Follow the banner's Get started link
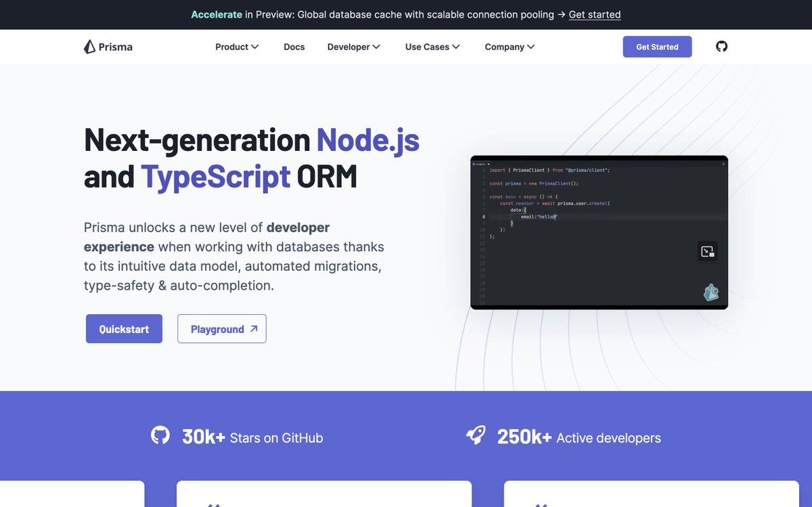This screenshot has width=812, height=507. coord(595,14)
